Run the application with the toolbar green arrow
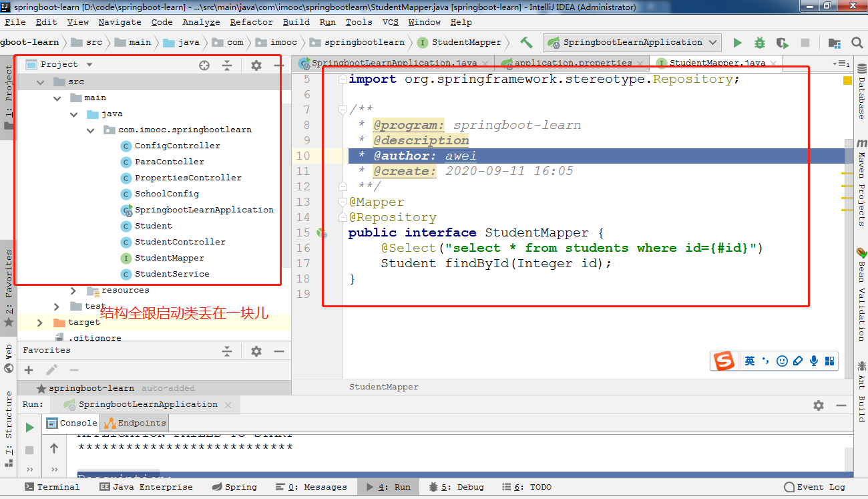 [737, 42]
